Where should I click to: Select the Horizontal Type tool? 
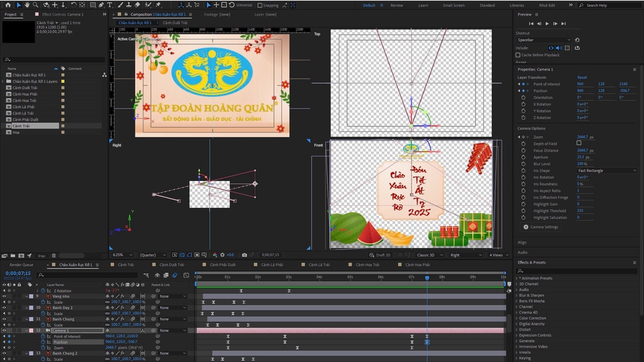pos(109,5)
